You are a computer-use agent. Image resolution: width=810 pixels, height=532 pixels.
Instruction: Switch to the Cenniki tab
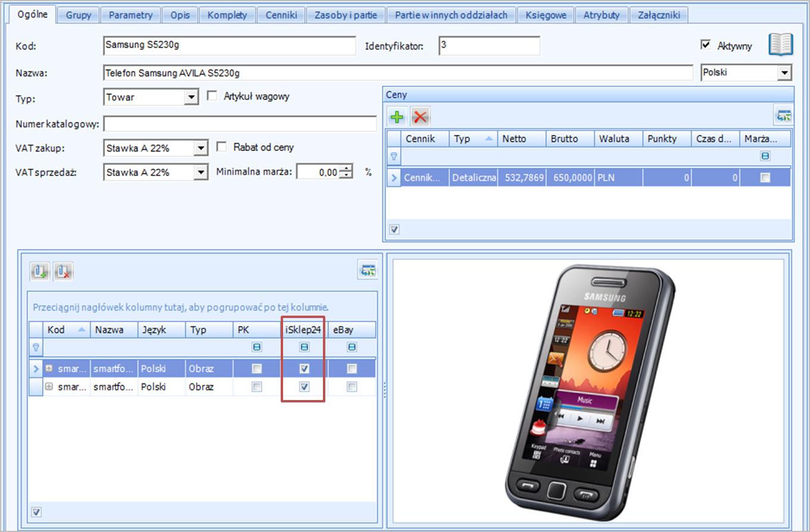[281, 15]
